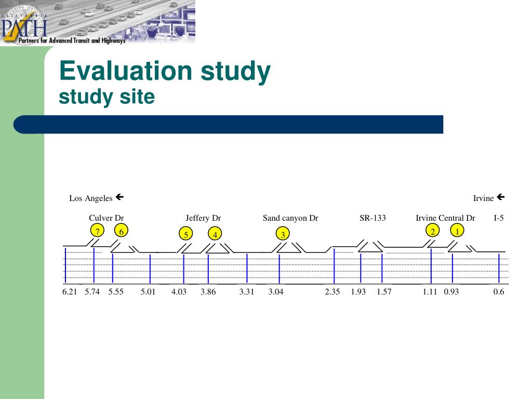Click the Evaluation study title

(165, 71)
